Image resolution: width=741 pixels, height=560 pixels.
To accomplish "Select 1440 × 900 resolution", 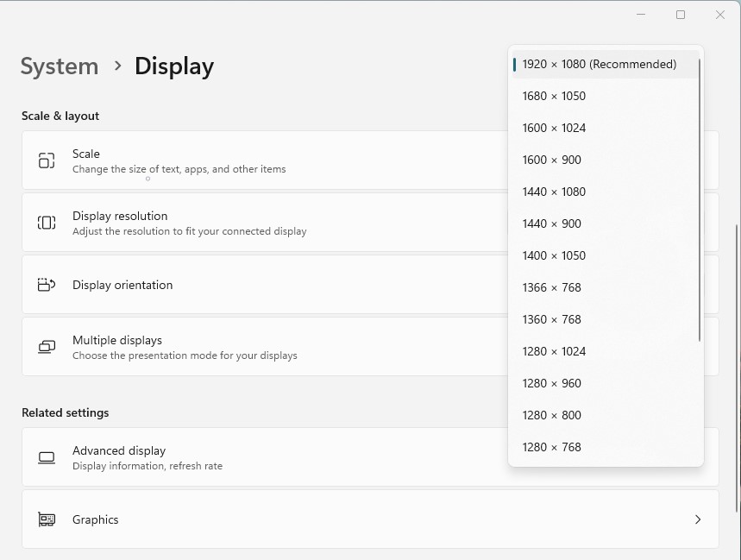I will 552,223.
